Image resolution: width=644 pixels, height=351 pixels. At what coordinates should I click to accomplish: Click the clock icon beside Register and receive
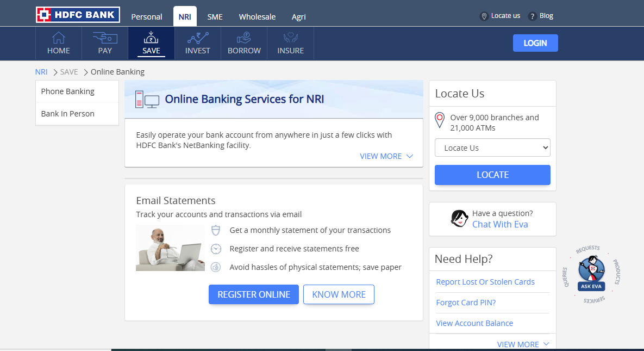coord(216,249)
